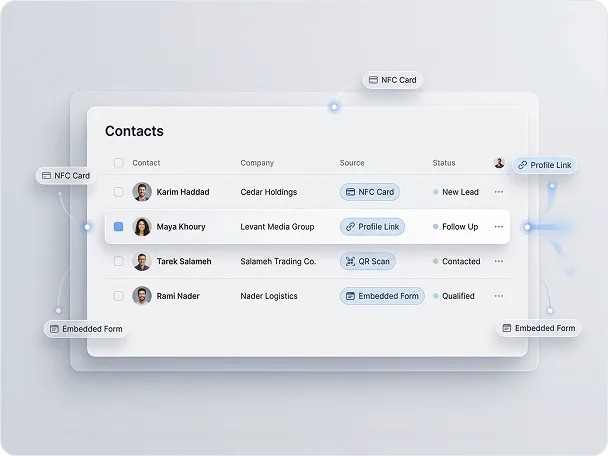Click the NFC Card chip beside the Contact header
608x456 pixels.
(x=66, y=176)
